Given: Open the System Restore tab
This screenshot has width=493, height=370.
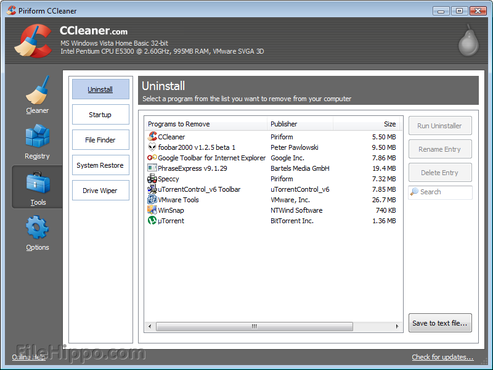Looking at the screenshot, I should click(x=101, y=165).
